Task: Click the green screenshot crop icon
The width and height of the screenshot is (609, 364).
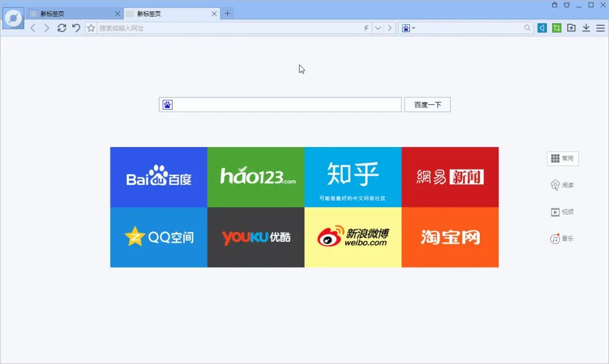Action: pos(557,28)
